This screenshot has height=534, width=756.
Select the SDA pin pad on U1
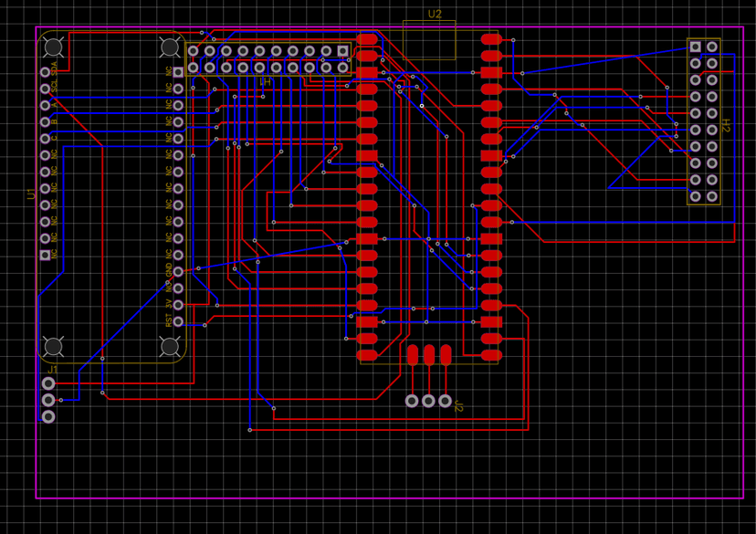(x=46, y=72)
